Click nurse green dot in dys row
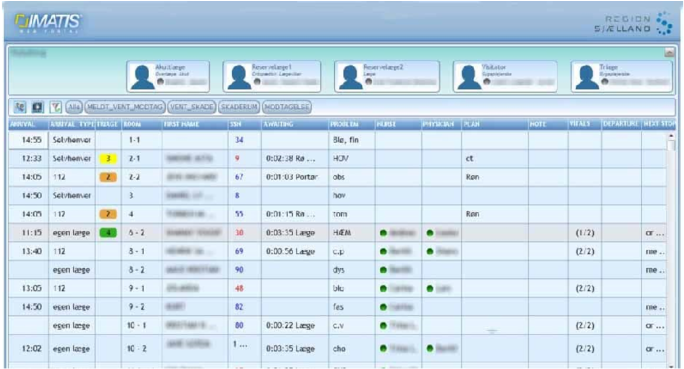Image resolution: width=684 pixels, height=369 pixels. pos(383,270)
